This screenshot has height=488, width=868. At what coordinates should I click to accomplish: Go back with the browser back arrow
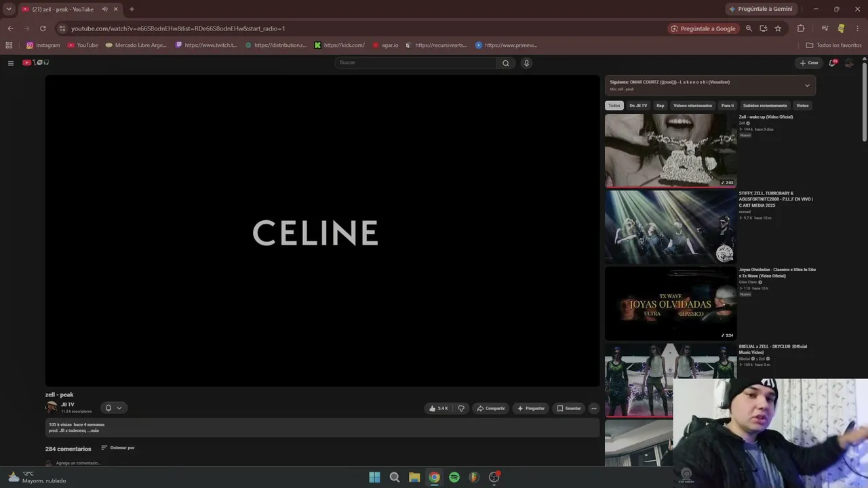pos(10,28)
